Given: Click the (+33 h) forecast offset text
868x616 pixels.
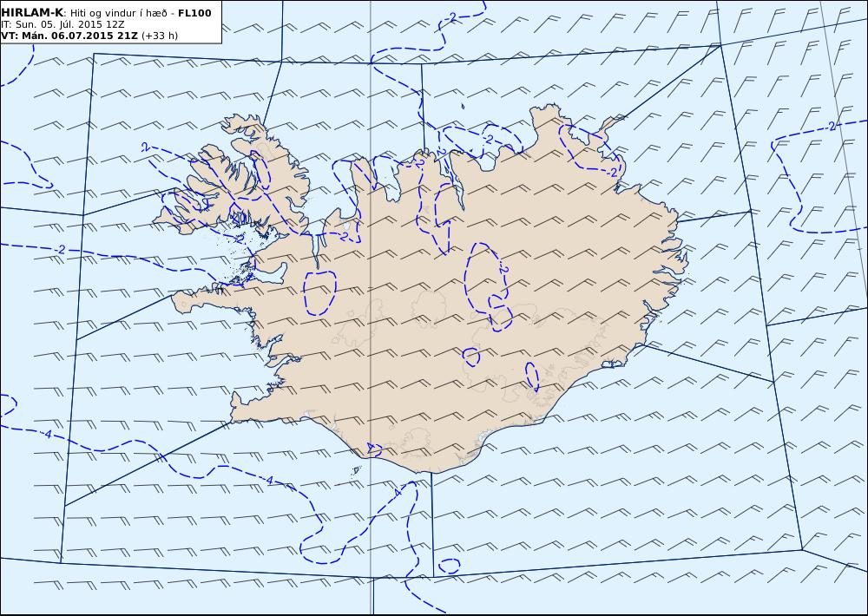Looking at the screenshot, I should click(160, 36).
